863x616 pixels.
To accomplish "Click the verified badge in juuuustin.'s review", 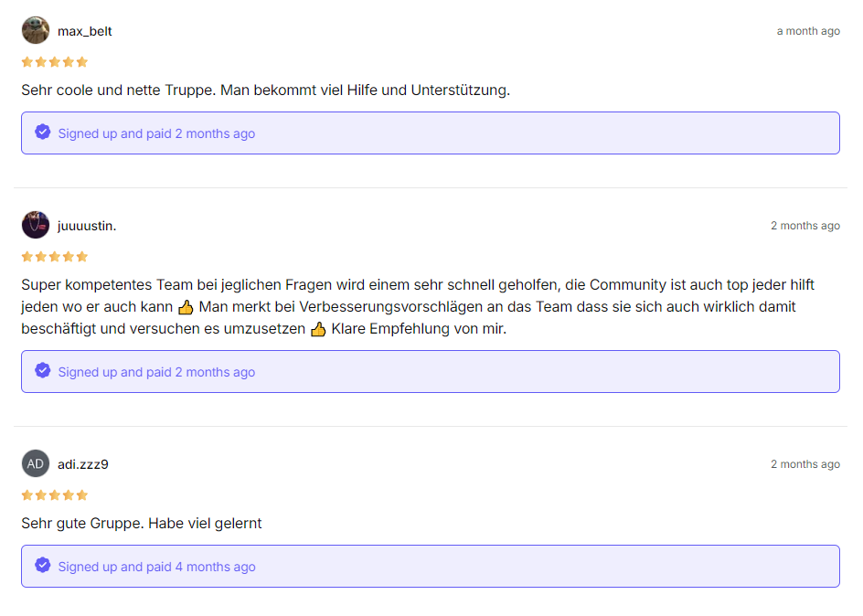I will coord(43,371).
